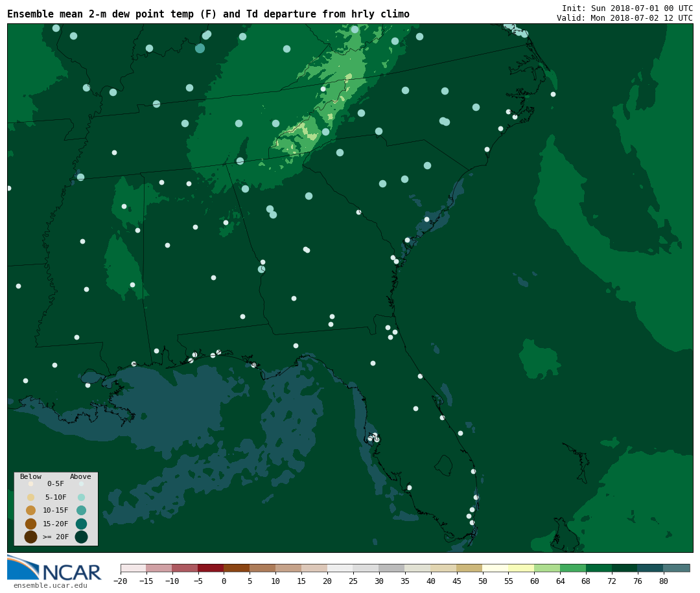700x593 pixels.
Task: Select the -10 to -5 colorbar segment
Action: point(185,568)
